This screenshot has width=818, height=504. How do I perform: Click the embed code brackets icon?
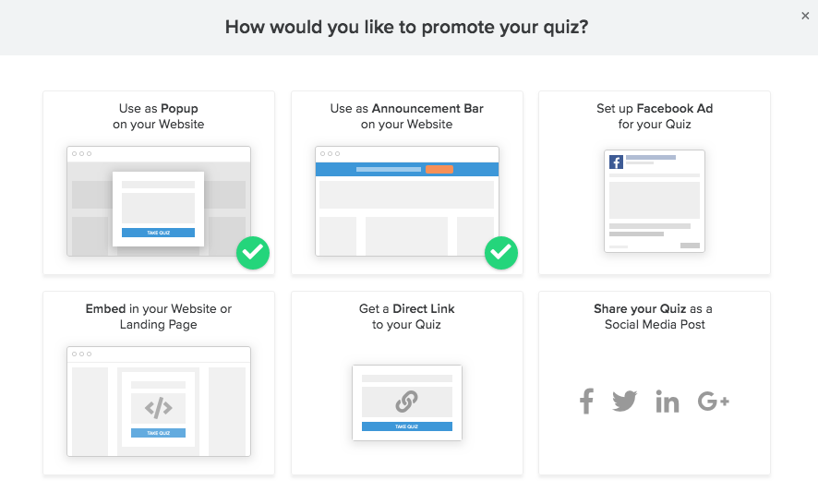[x=158, y=407]
